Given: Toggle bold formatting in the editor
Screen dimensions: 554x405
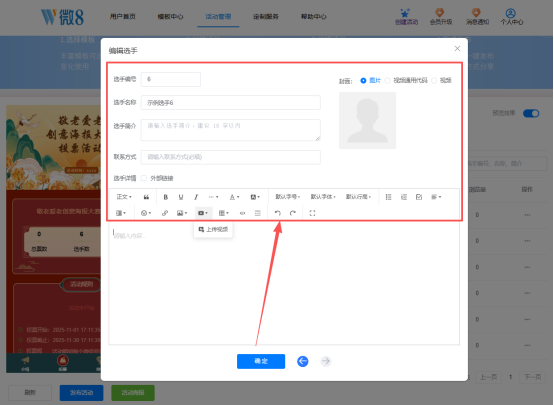Looking at the screenshot, I should pyautogui.click(x=165, y=197).
